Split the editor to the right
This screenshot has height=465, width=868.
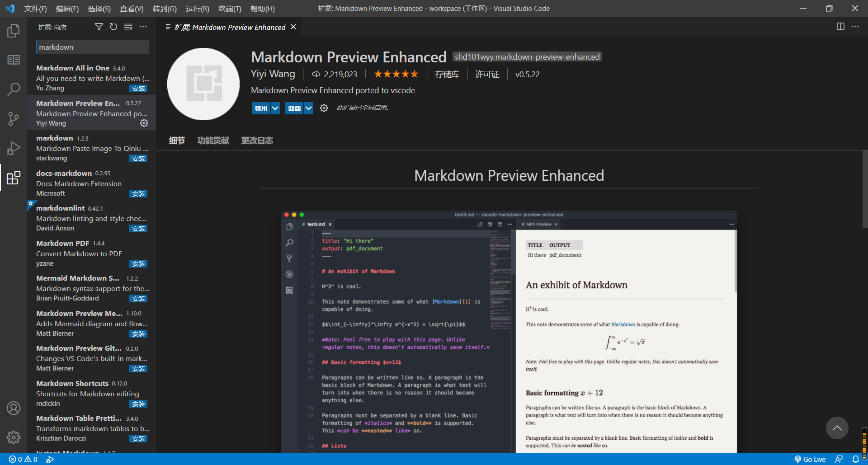click(840, 27)
